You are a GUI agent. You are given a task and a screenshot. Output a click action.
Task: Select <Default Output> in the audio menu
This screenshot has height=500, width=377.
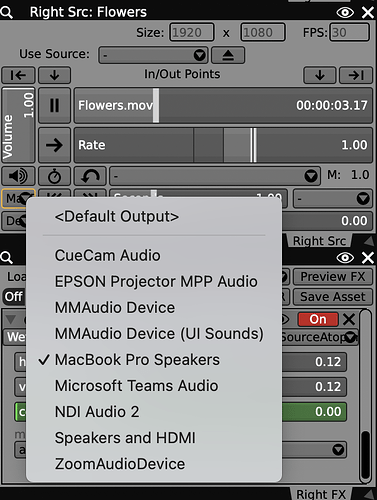[x=154, y=216]
